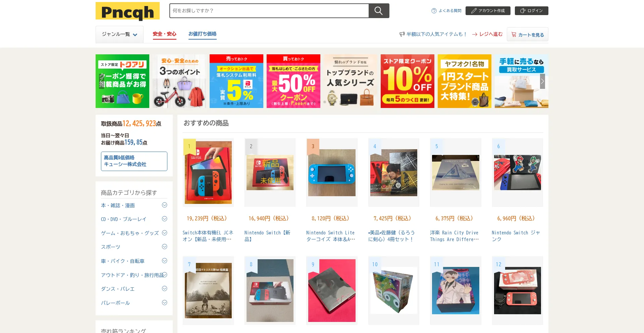Select the お値打ち価格 tab
The width and height of the screenshot is (644, 333).
tap(202, 34)
